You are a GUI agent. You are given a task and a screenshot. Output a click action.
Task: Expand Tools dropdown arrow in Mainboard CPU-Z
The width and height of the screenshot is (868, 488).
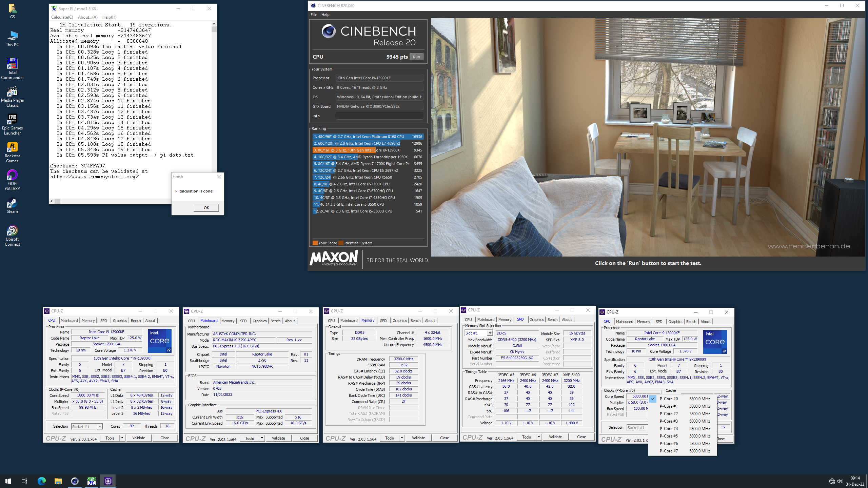pos(262,438)
